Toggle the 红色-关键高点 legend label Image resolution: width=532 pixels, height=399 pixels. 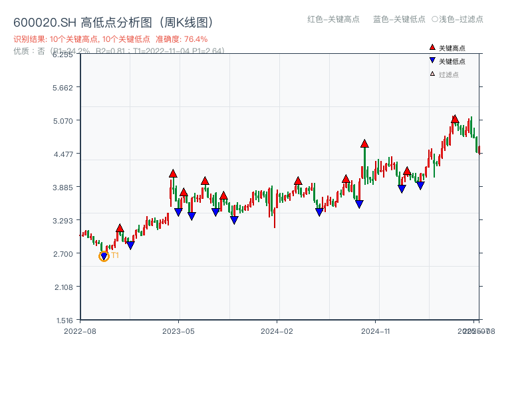click(333, 19)
